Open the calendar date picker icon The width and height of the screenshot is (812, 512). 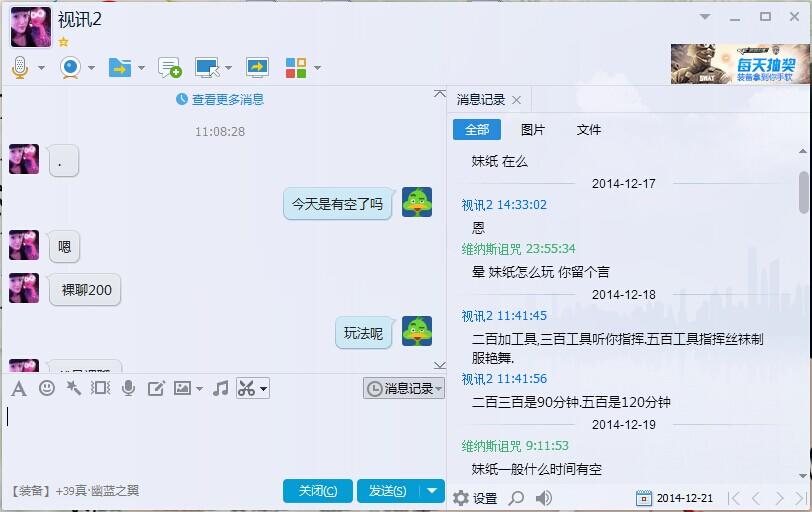pos(643,498)
